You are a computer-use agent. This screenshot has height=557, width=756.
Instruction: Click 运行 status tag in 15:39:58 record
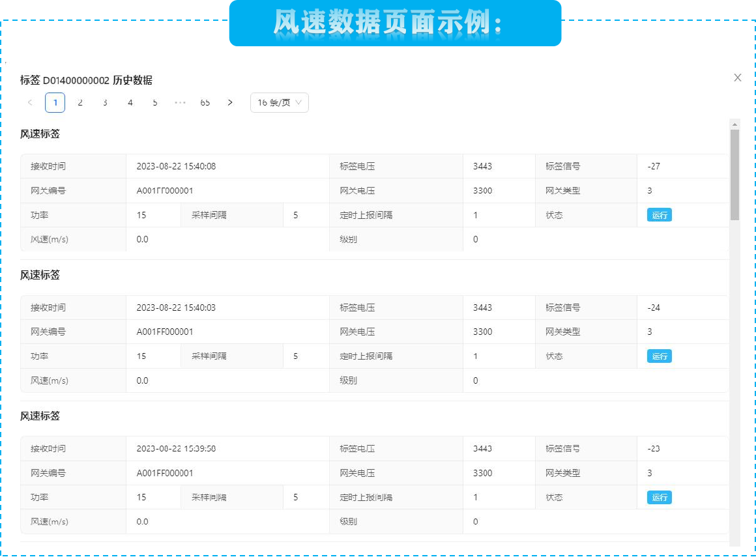[x=659, y=497]
